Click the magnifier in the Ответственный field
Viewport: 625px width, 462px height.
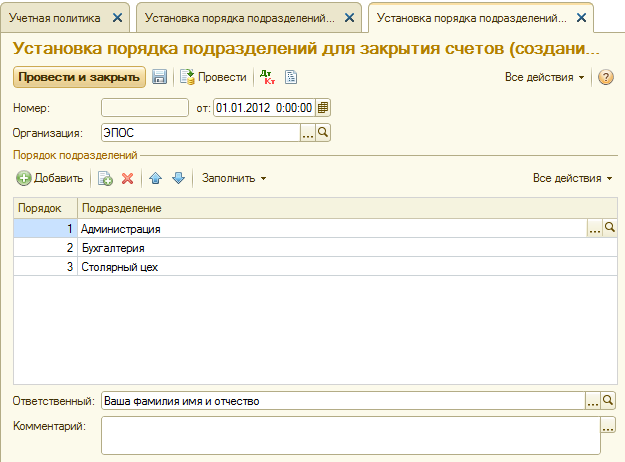pyautogui.click(x=608, y=401)
